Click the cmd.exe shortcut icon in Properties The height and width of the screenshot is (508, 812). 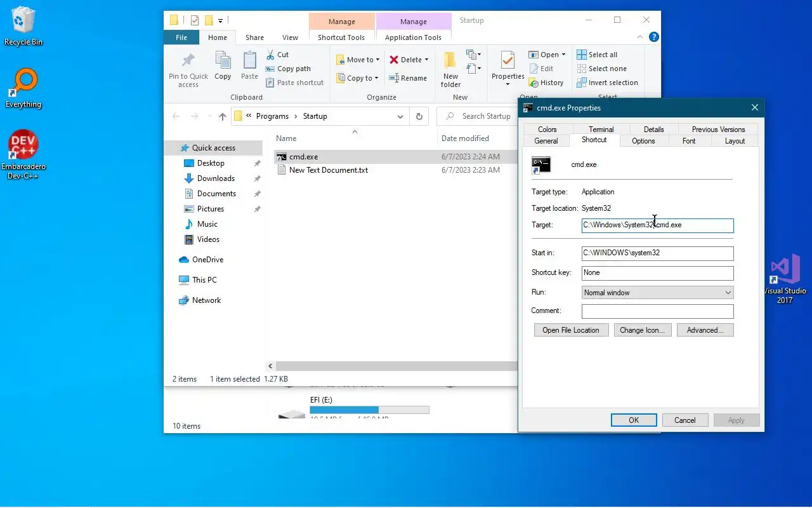[x=541, y=164]
